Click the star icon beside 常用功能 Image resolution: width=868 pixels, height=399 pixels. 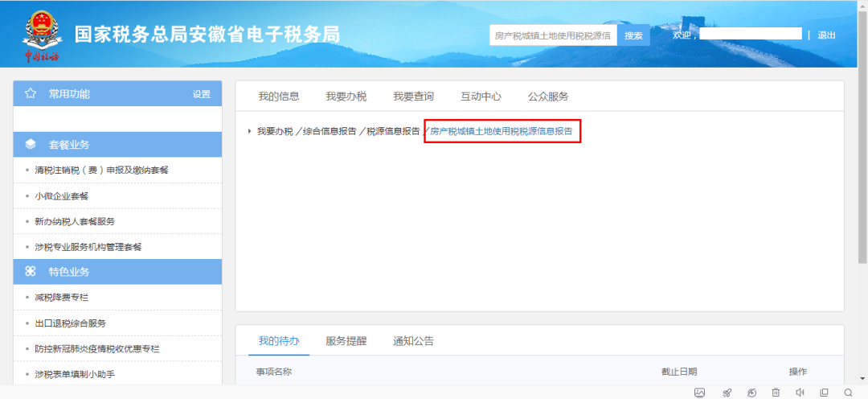[31, 93]
